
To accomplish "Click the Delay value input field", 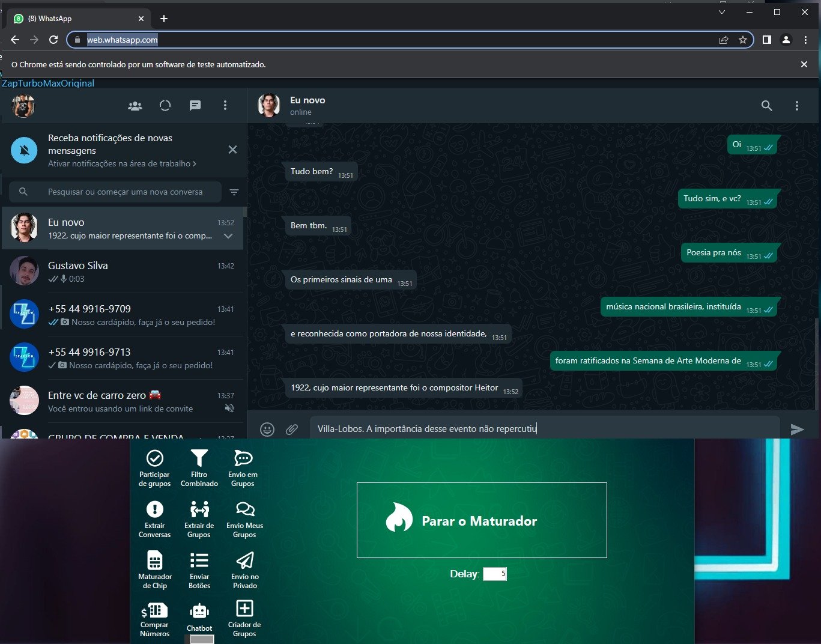I will (x=494, y=574).
